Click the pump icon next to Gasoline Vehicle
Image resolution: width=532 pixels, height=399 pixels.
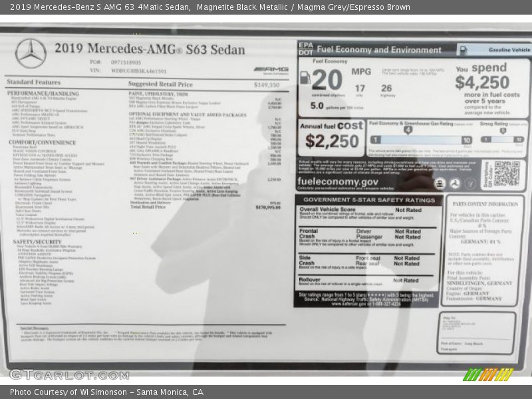[x=463, y=51]
